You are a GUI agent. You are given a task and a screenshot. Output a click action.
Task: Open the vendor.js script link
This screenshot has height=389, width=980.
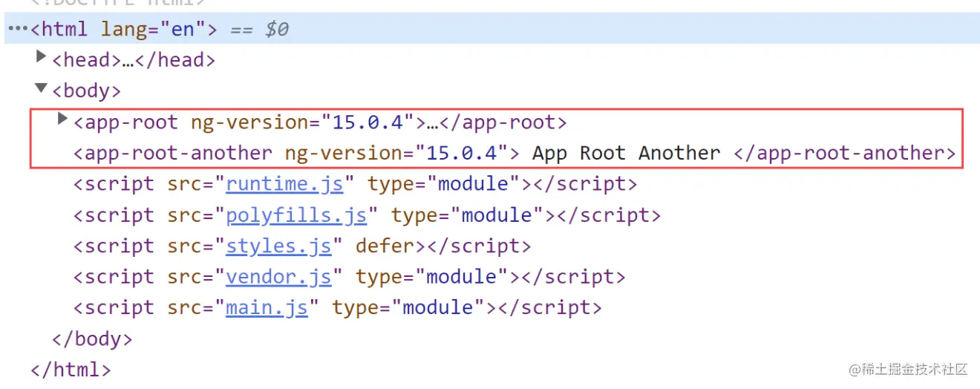[x=278, y=277]
